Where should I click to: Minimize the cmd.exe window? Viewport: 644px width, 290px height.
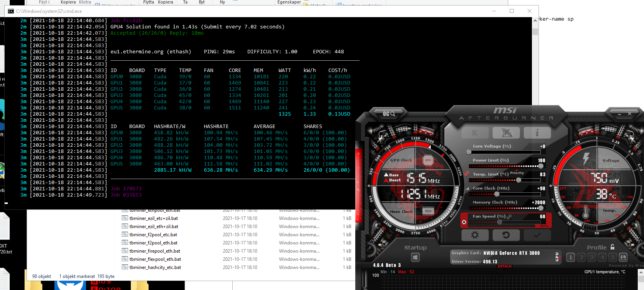pos(494,11)
